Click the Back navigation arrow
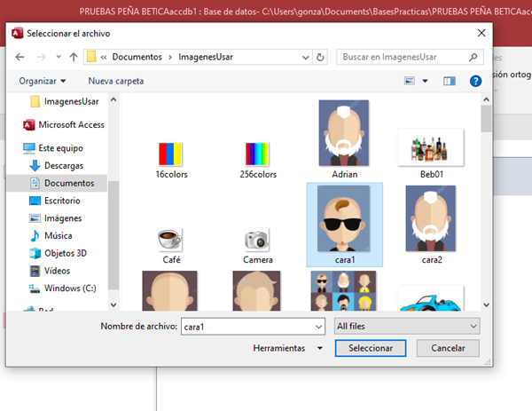 pos(20,57)
